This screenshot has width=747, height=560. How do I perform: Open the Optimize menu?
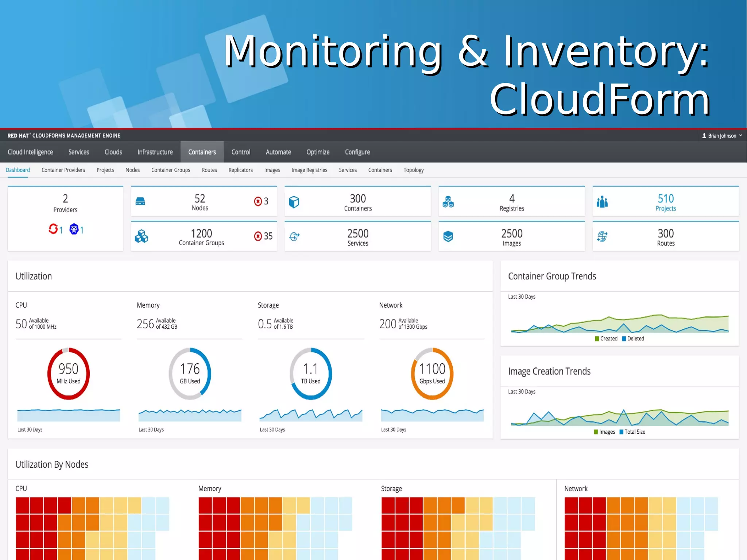click(318, 152)
